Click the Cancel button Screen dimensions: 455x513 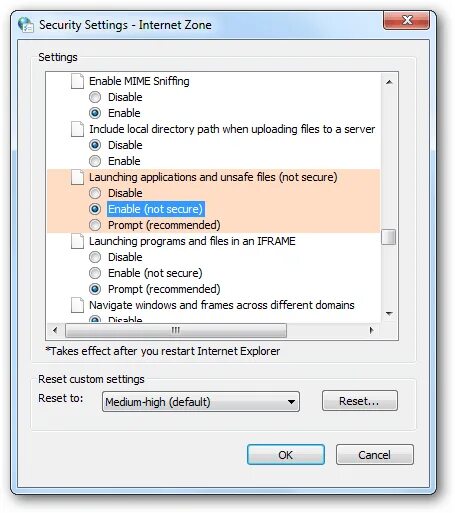[375, 455]
